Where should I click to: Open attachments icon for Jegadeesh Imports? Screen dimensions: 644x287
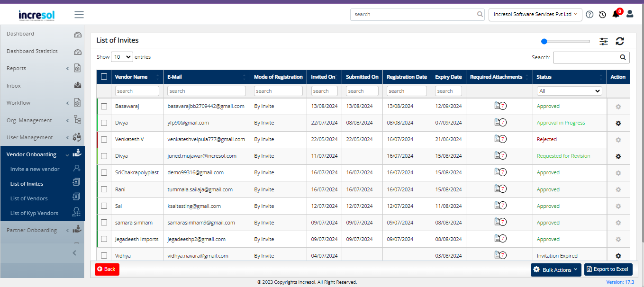tap(499, 239)
